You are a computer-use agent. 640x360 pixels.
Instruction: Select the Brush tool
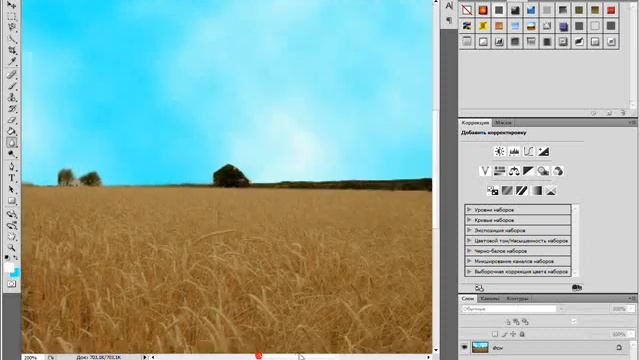click(x=12, y=86)
